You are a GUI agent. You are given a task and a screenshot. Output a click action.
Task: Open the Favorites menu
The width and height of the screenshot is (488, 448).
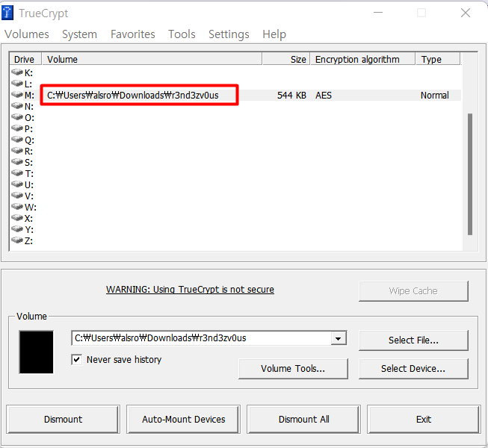coord(133,34)
